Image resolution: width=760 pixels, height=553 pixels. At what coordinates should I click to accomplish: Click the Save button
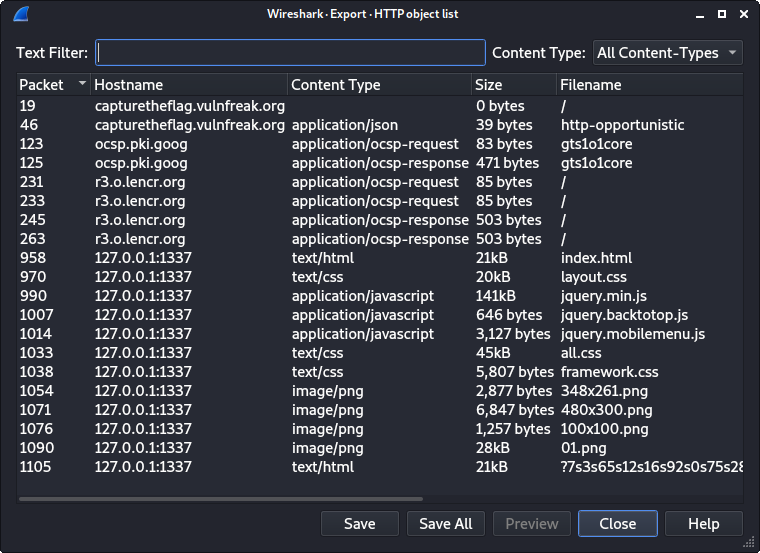pos(360,523)
